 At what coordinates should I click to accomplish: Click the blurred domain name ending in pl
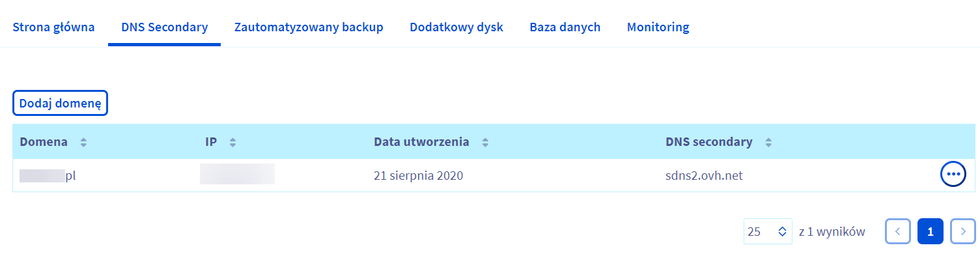pos(49,175)
